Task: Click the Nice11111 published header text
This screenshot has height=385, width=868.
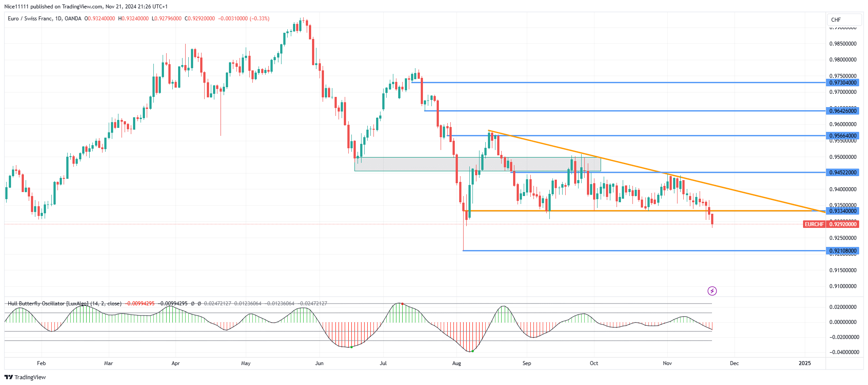Action: point(86,7)
